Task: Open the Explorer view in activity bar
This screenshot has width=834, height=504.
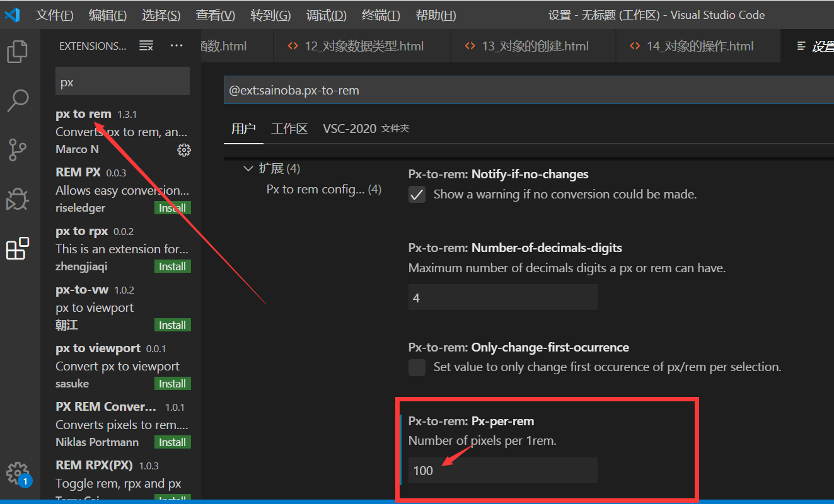Action: coord(18,51)
